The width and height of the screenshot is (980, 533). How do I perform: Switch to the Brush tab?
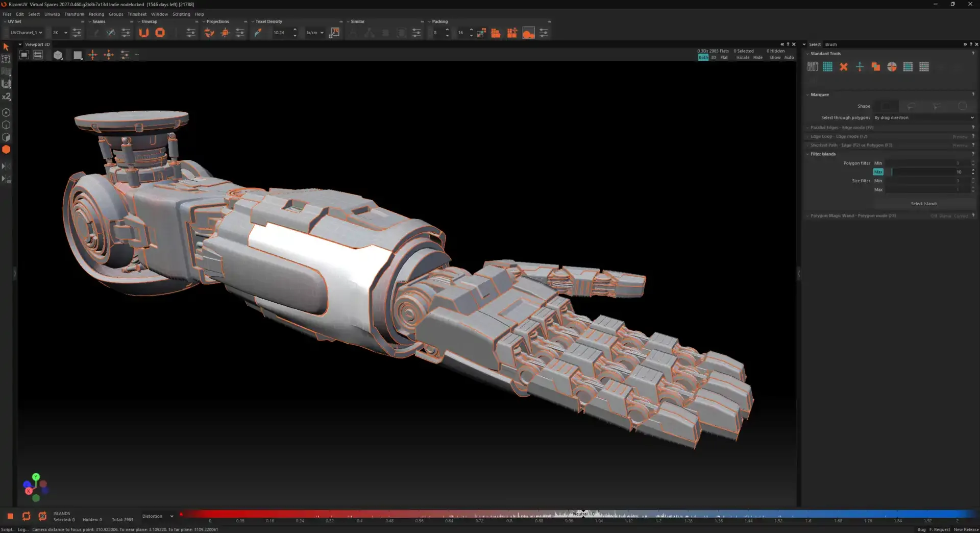click(831, 44)
